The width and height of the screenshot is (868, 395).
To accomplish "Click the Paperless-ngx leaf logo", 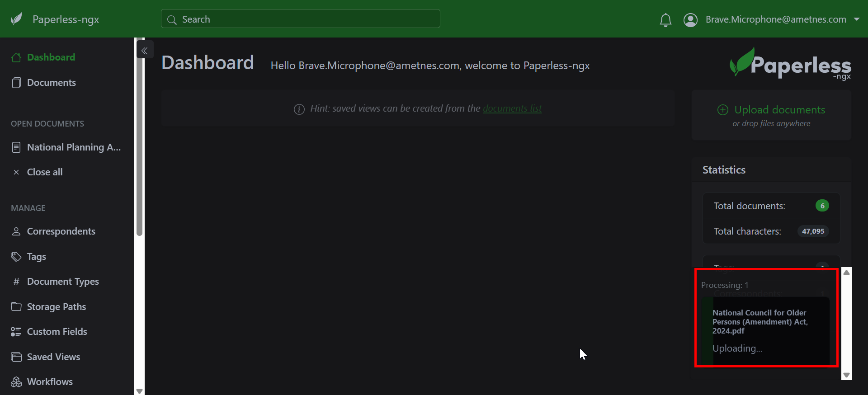I will coord(17,19).
